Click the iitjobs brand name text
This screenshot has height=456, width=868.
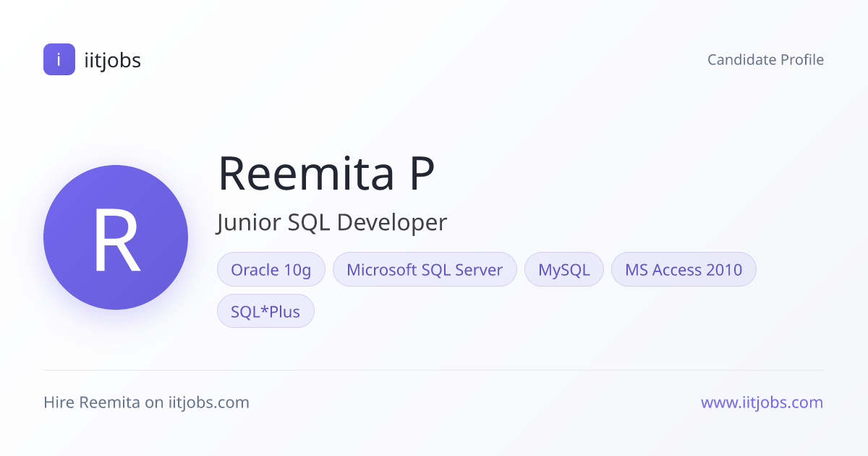tap(112, 60)
